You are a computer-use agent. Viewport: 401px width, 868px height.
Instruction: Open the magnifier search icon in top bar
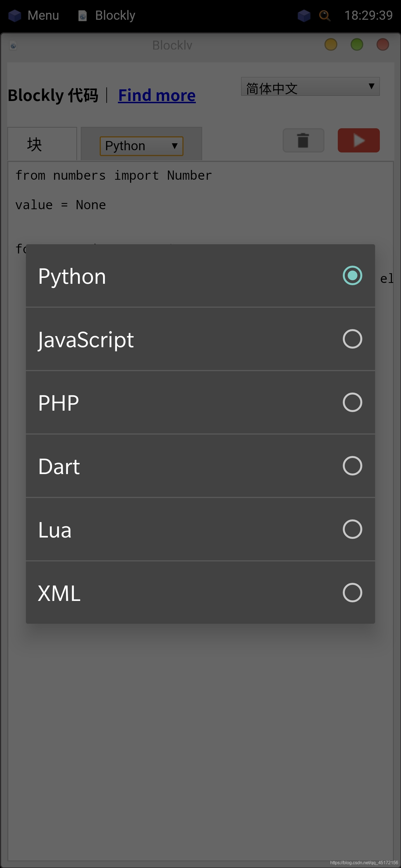[x=324, y=16]
